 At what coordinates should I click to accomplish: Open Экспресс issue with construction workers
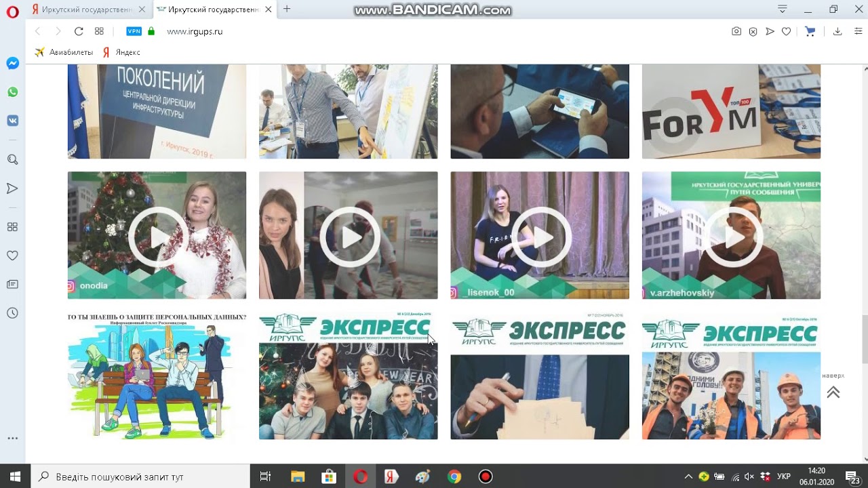pyautogui.click(x=731, y=376)
